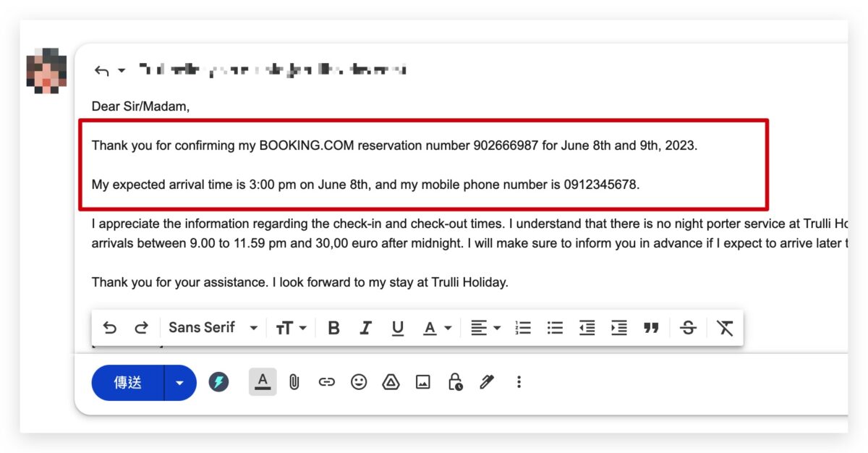868x453 pixels.
Task: Undo the last edit in formatting toolbar
Action: tap(110, 328)
